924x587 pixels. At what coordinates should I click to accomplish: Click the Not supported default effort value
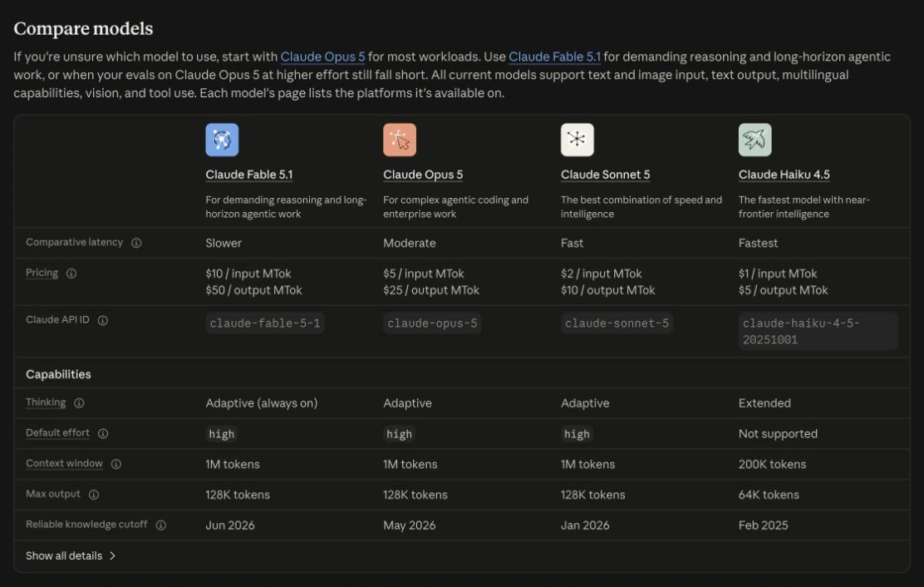[778, 434]
